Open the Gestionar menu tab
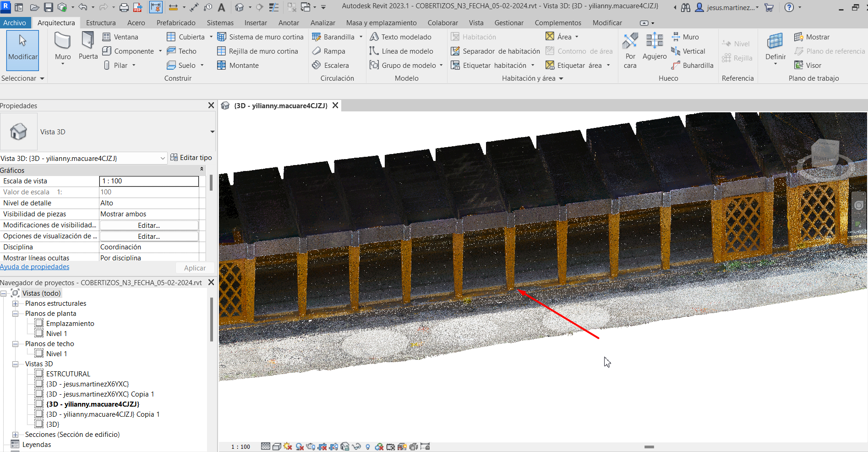 click(x=509, y=22)
